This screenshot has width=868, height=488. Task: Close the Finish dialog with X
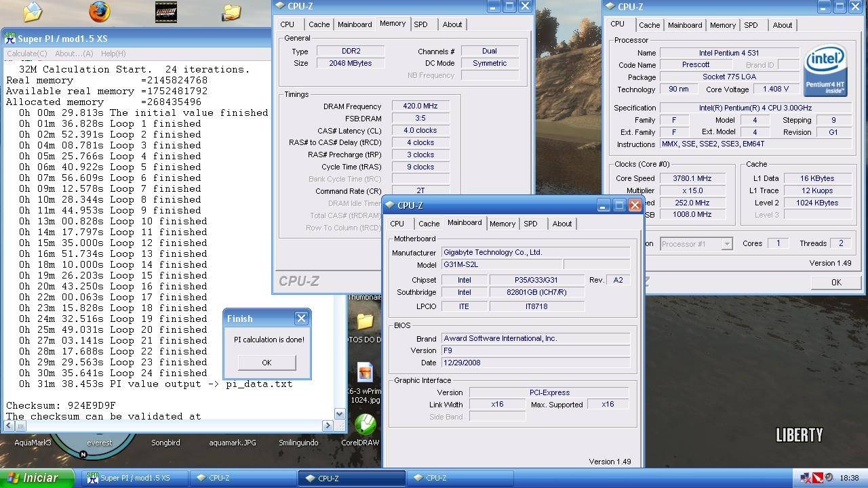(301, 318)
